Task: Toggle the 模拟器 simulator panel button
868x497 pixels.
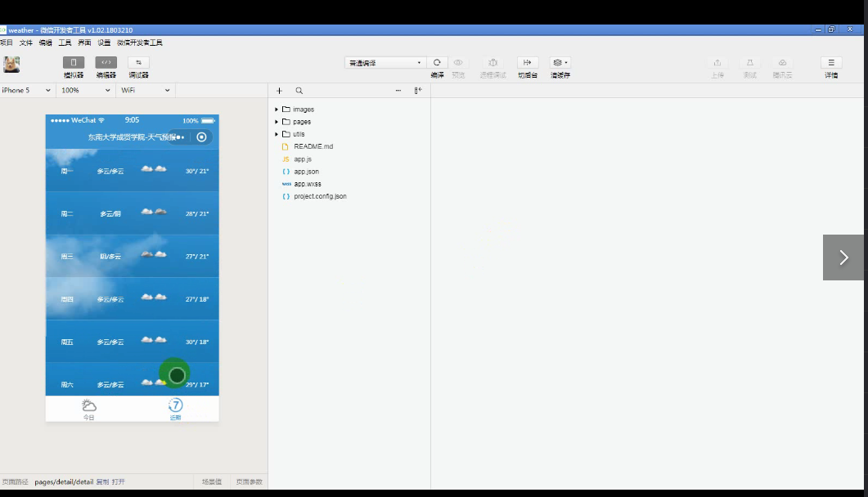Action: (73, 62)
